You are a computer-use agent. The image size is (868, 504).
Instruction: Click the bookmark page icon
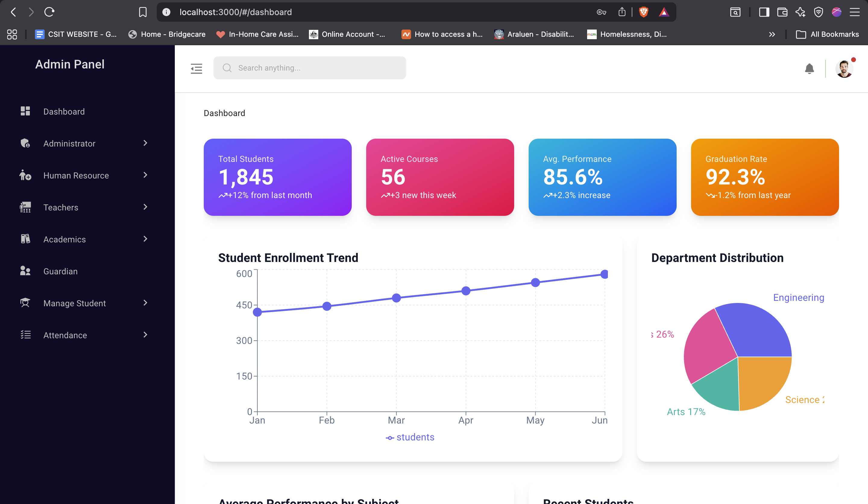click(x=143, y=12)
